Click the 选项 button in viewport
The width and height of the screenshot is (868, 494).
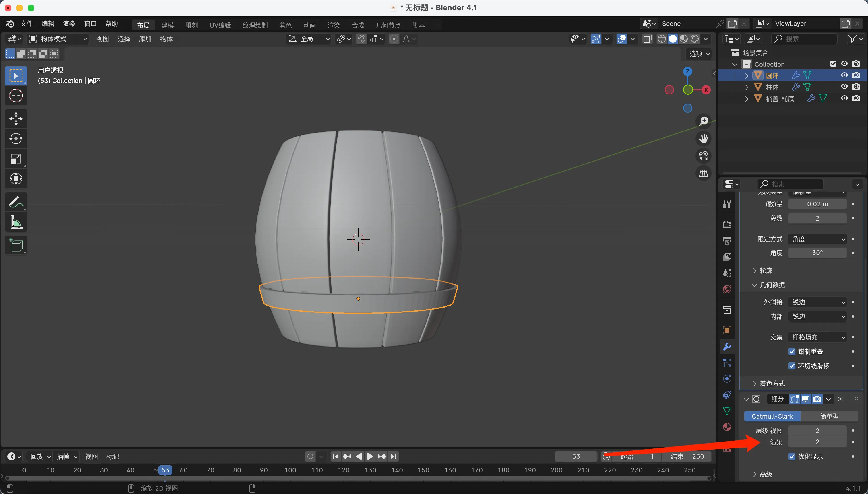coord(699,54)
